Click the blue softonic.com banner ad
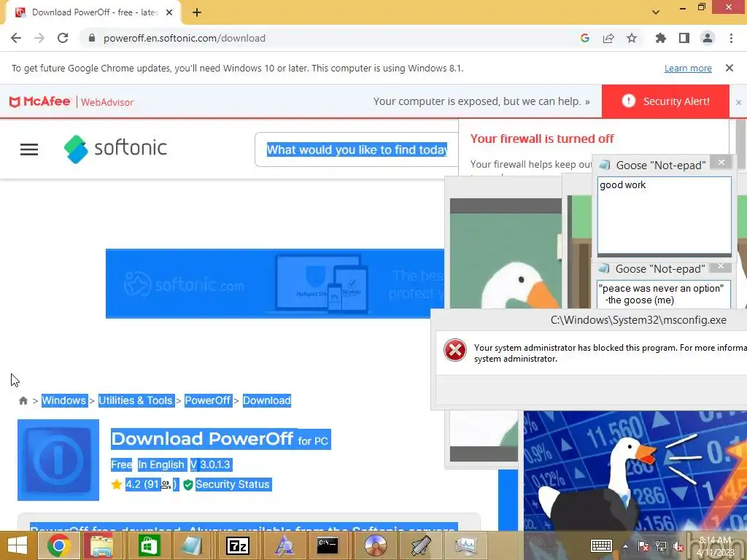This screenshot has height=560, width=747. click(x=275, y=284)
